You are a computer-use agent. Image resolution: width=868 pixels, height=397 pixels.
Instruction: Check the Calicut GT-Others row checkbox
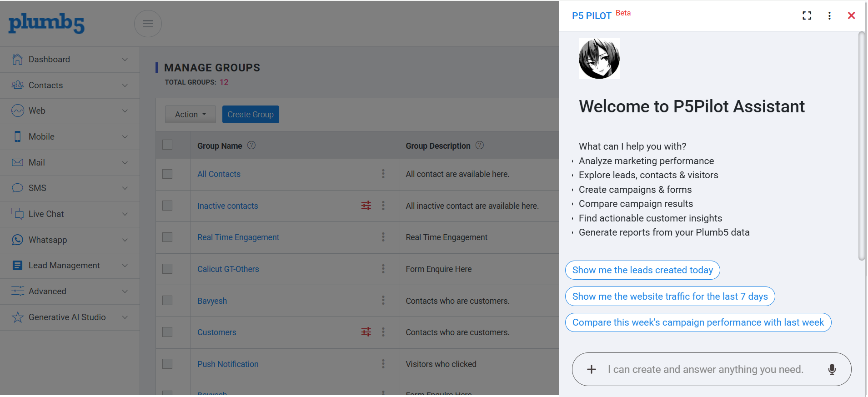tap(167, 269)
